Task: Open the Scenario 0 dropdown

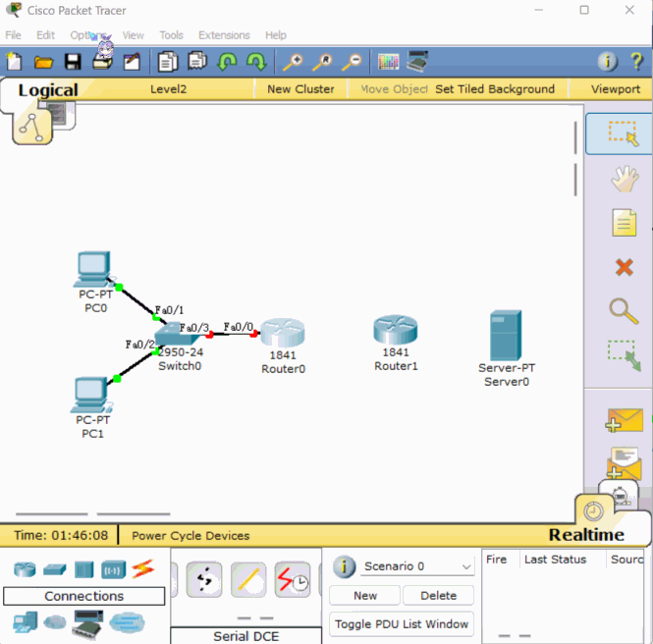Action: (417, 566)
